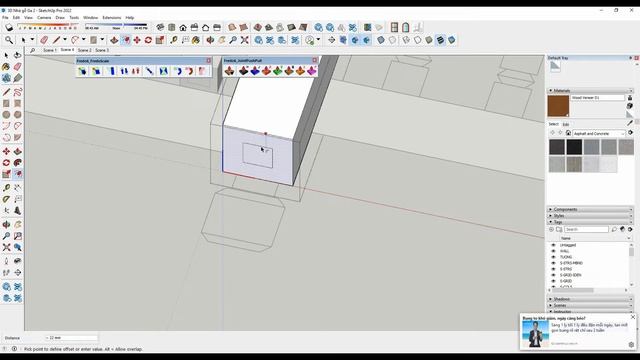Screen dimensions: 640x360
Task: Click the search magnifier beside scene tabs
Action: point(33,50)
